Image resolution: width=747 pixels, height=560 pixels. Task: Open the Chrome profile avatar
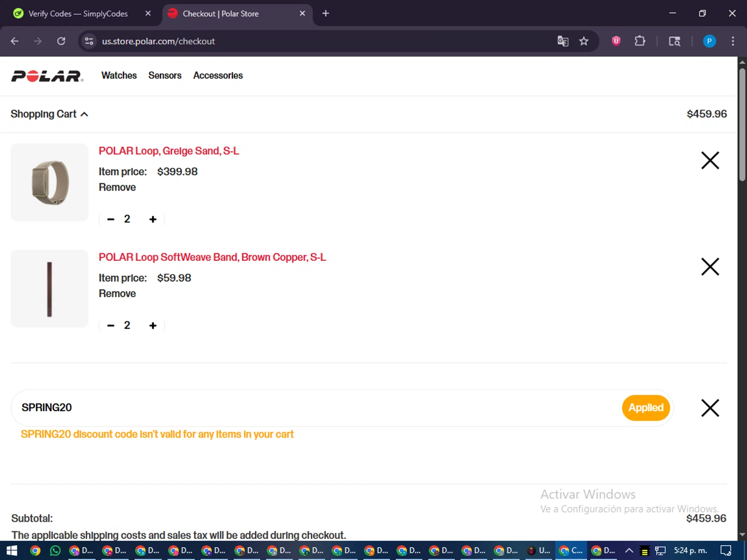pyautogui.click(x=709, y=41)
